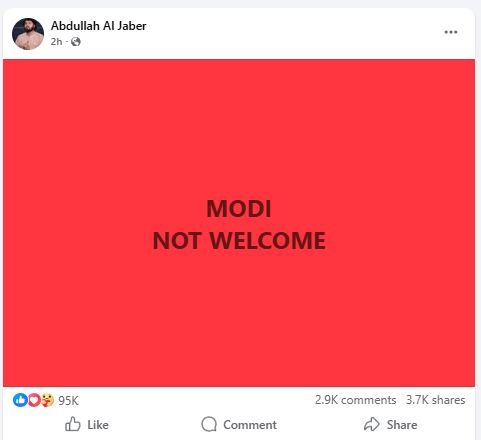Viewport: 481px width, 440px height.
Task: Click the Share button label
Action: 402,425
